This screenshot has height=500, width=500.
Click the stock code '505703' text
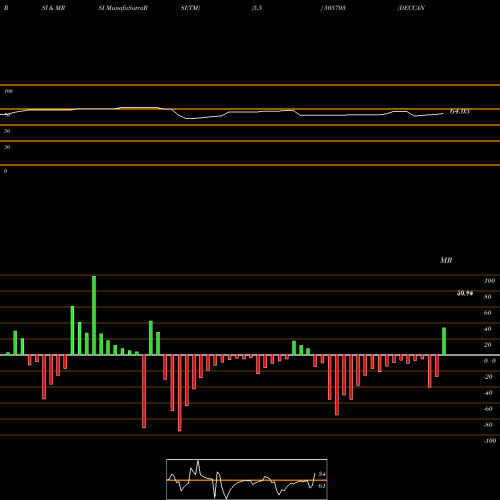(x=335, y=8)
